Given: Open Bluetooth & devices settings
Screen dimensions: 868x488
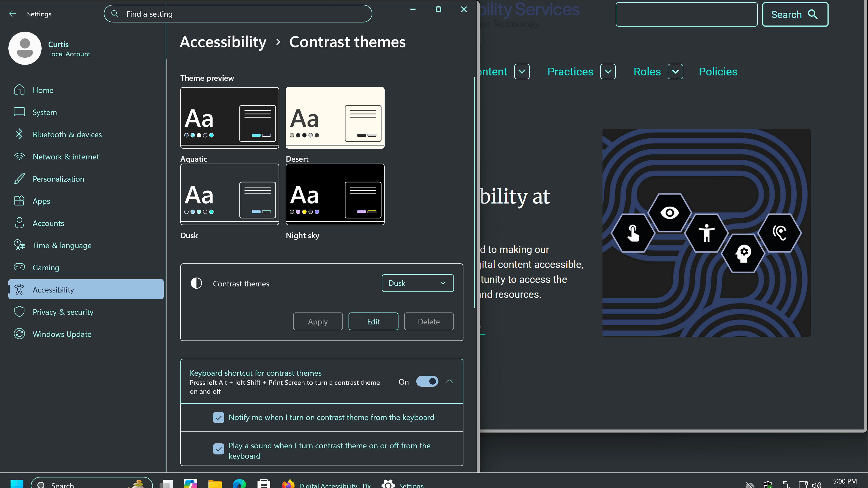Looking at the screenshot, I should [x=86, y=134].
